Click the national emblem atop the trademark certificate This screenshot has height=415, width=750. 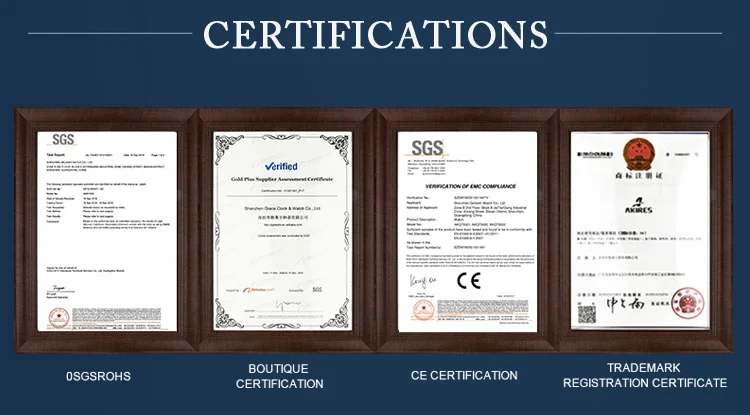coord(639,154)
